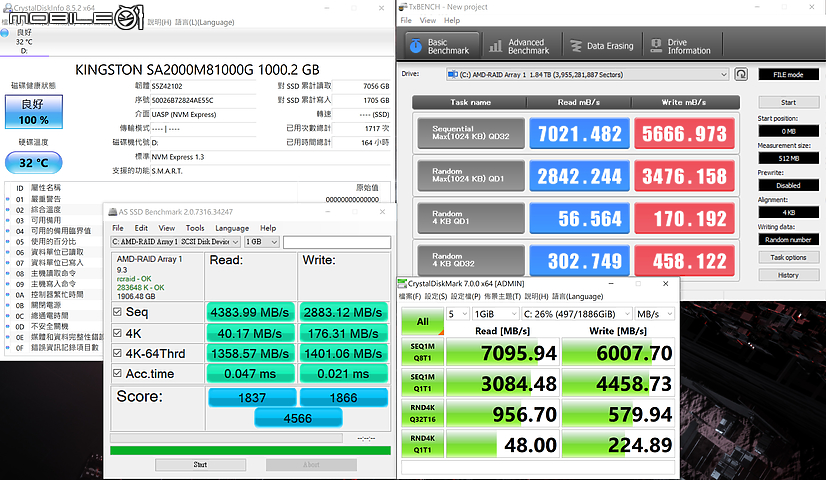Click the Prewrite Disabled field in TxBENCH
The width and height of the screenshot is (826, 480).
point(789,185)
